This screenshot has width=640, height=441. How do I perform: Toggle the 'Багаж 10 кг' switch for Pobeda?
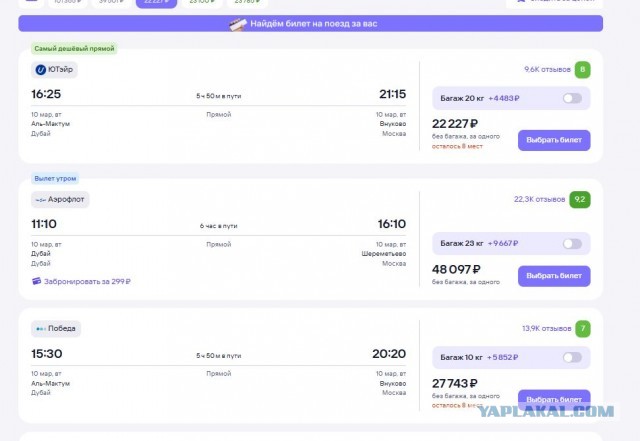(x=572, y=357)
